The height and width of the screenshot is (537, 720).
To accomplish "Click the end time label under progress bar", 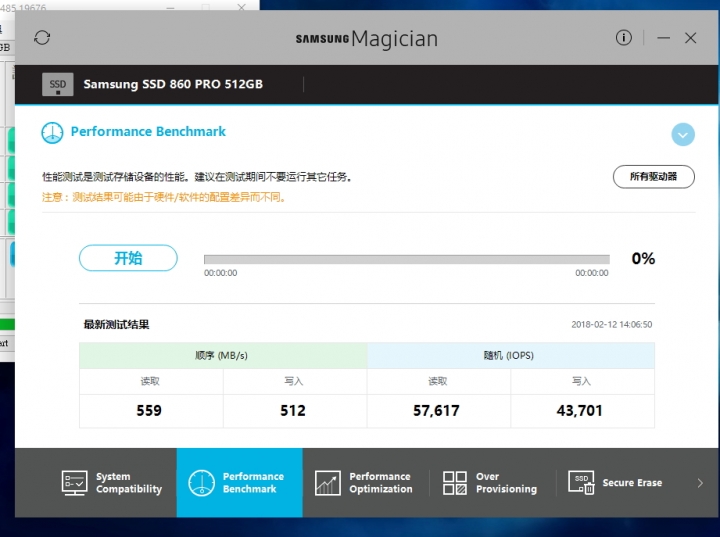I will 592,273.
